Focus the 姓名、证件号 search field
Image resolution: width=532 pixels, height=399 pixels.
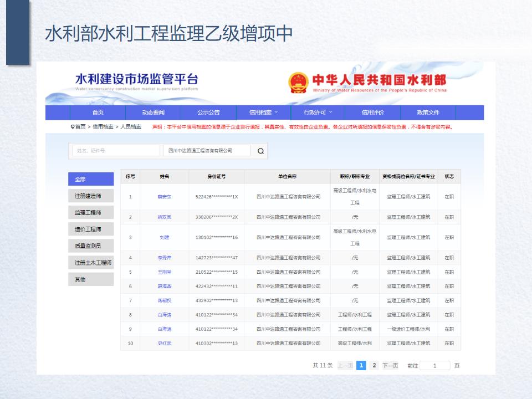coord(116,151)
